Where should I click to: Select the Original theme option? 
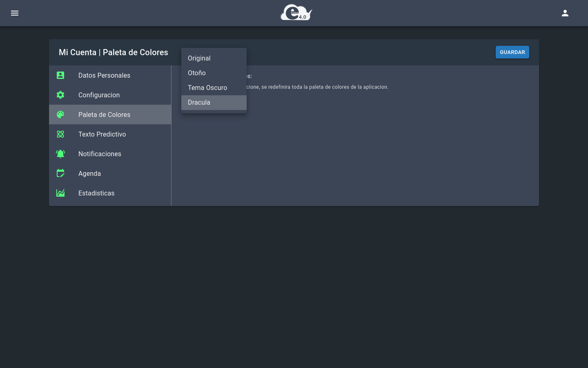pyautogui.click(x=199, y=58)
